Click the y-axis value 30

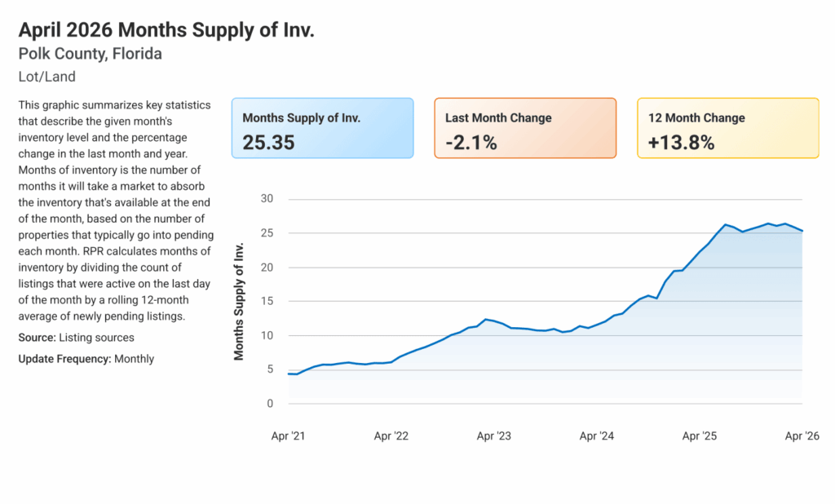(x=267, y=199)
